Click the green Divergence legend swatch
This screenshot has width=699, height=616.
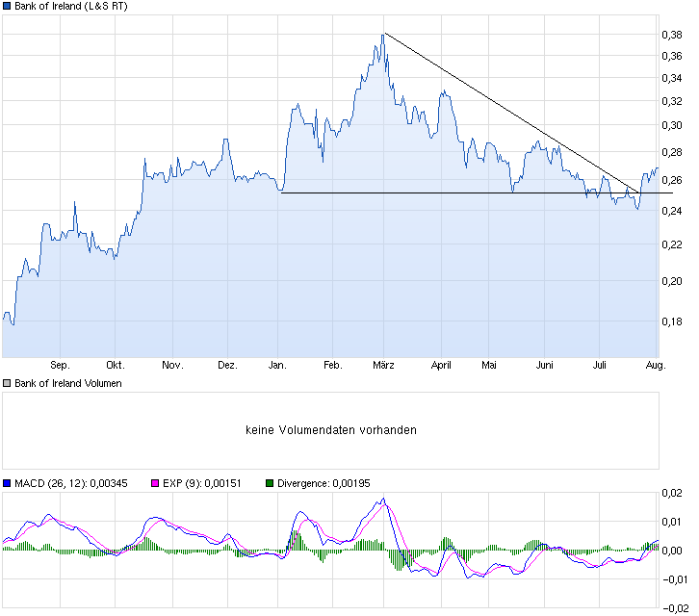pyautogui.click(x=270, y=483)
